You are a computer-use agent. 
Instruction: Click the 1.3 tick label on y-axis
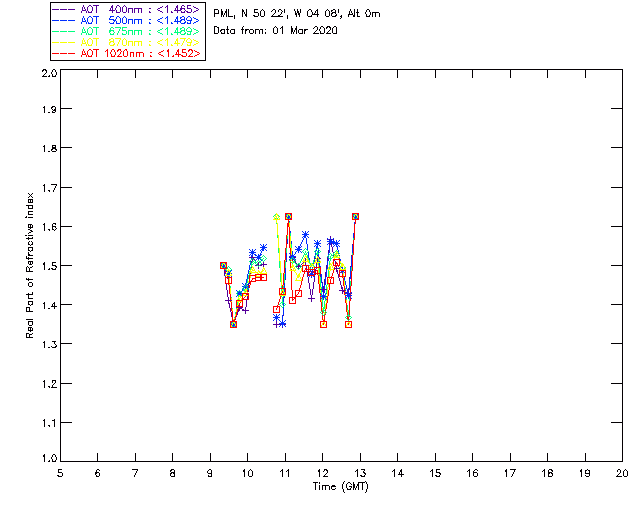coord(47,343)
